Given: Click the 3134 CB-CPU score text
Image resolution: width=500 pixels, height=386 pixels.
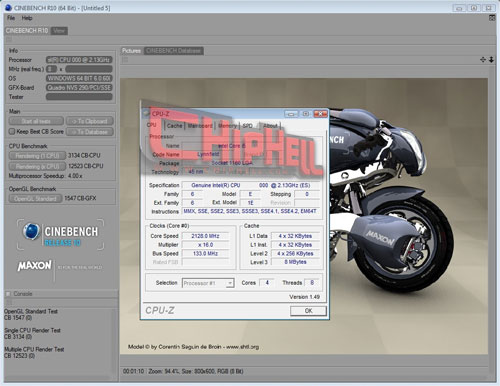Looking at the screenshot, I should 84,155.
